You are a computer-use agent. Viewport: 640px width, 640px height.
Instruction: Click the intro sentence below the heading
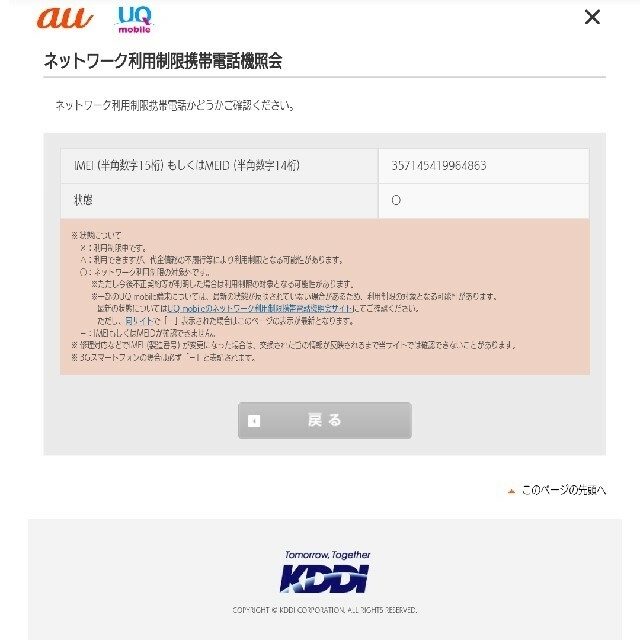tap(175, 106)
